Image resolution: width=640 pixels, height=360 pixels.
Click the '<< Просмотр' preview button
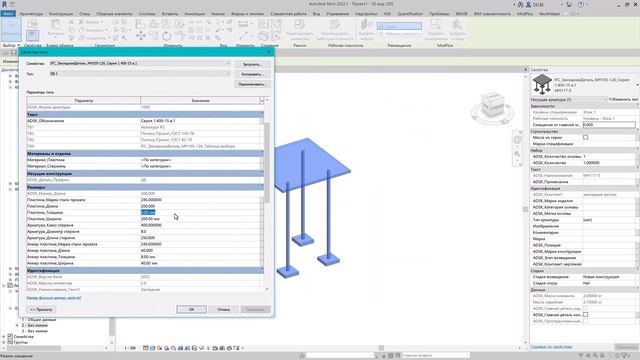[41, 309]
